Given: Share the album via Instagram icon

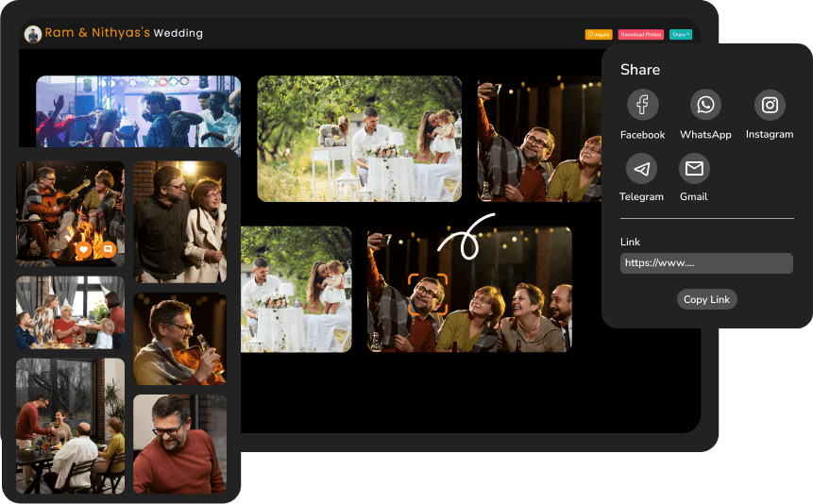Looking at the screenshot, I should [770, 105].
